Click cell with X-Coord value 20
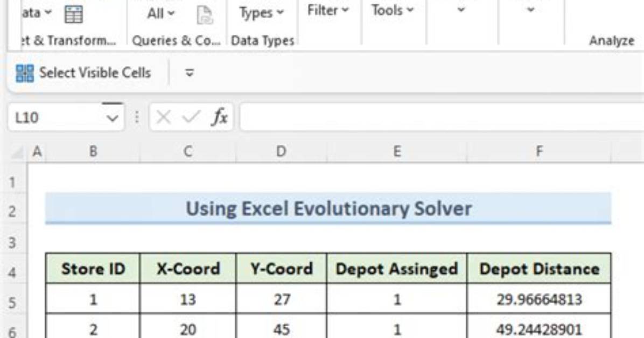The image size is (644, 338). pyautogui.click(x=188, y=327)
